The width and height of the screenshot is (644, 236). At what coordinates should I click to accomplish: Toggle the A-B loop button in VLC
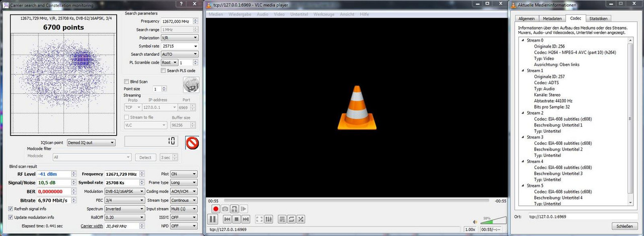point(234,208)
